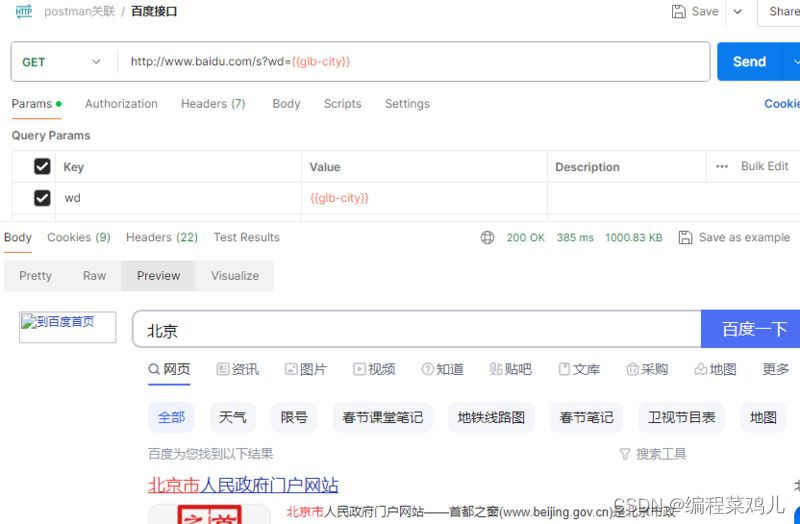Select the 知道 tab
Screen dimensions: 800x524
pyautogui.click(x=442, y=369)
